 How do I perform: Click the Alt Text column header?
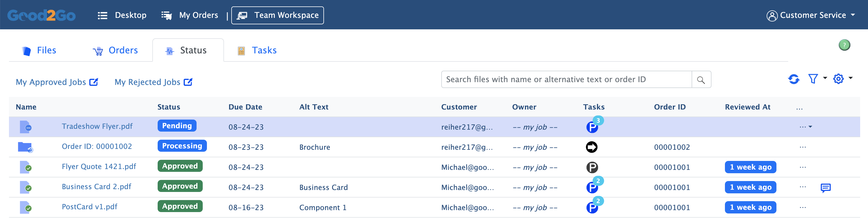[x=313, y=107]
